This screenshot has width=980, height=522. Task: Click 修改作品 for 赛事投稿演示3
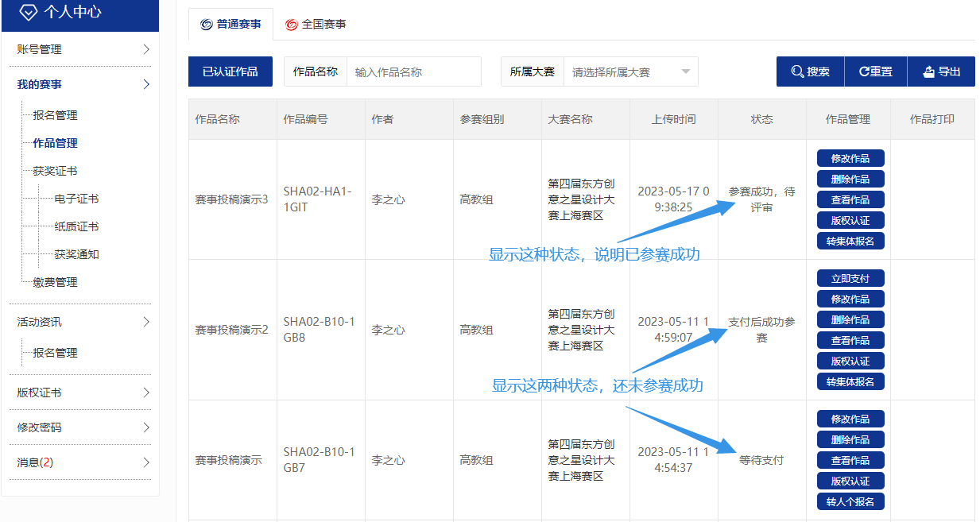[x=850, y=158]
